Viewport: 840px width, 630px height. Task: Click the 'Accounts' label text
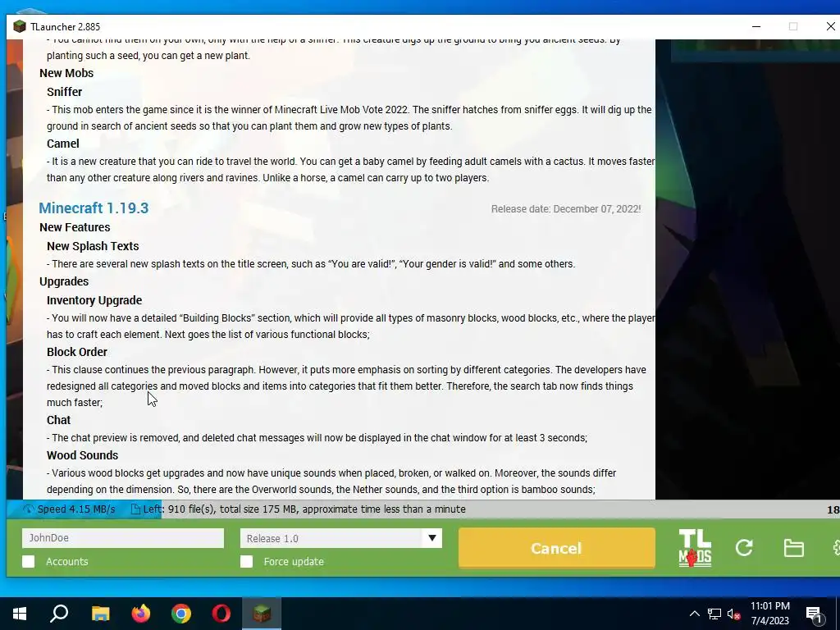point(67,561)
